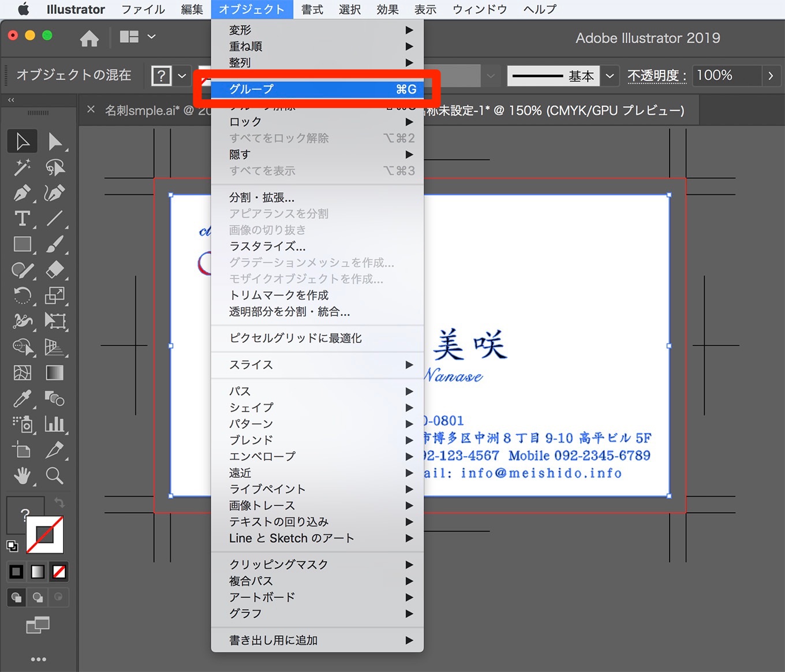Click the Home icon

click(x=89, y=38)
